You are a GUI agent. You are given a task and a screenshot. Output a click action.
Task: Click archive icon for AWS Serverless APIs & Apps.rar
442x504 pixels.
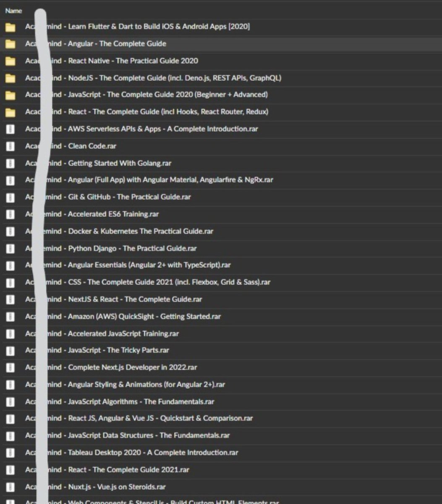click(10, 129)
